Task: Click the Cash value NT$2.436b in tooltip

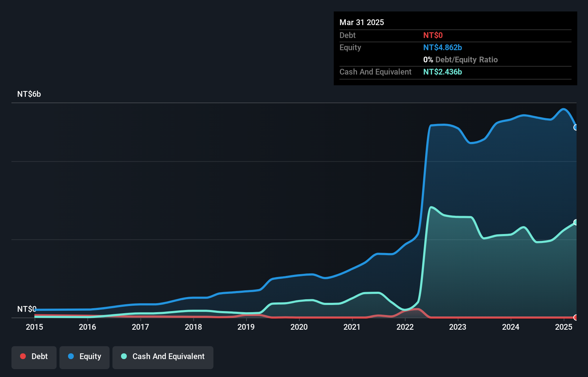Action: (x=443, y=72)
